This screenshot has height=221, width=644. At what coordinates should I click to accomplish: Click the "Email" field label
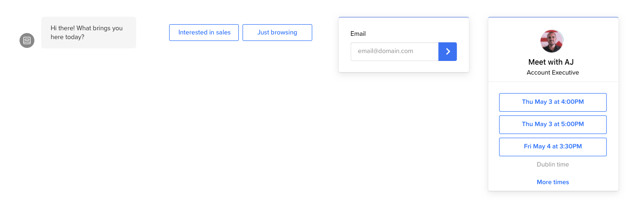click(358, 33)
